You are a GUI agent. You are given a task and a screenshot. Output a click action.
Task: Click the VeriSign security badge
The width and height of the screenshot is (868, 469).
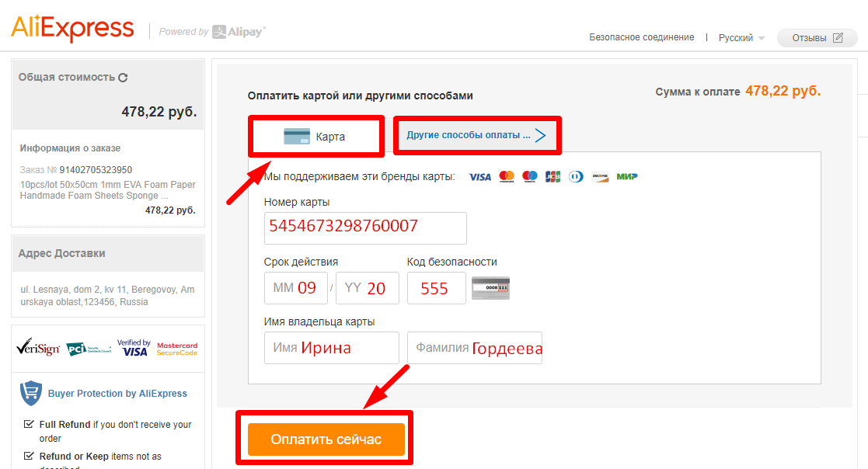pyautogui.click(x=38, y=349)
